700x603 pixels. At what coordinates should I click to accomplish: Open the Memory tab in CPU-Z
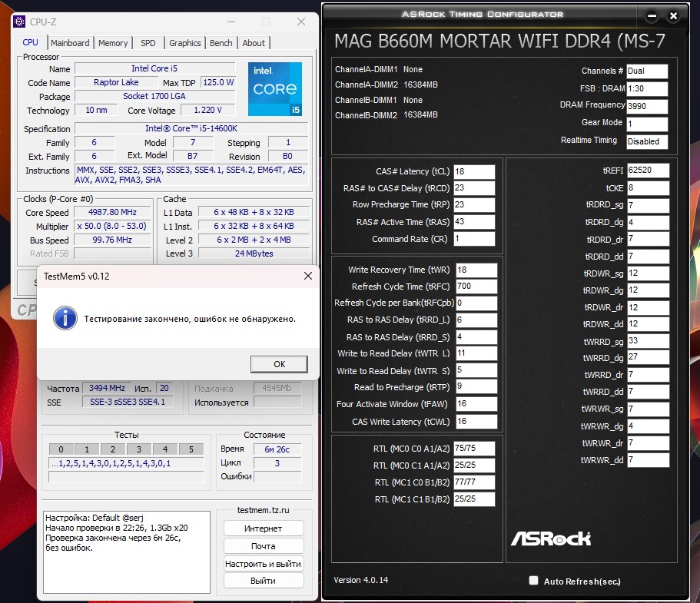click(x=113, y=43)
